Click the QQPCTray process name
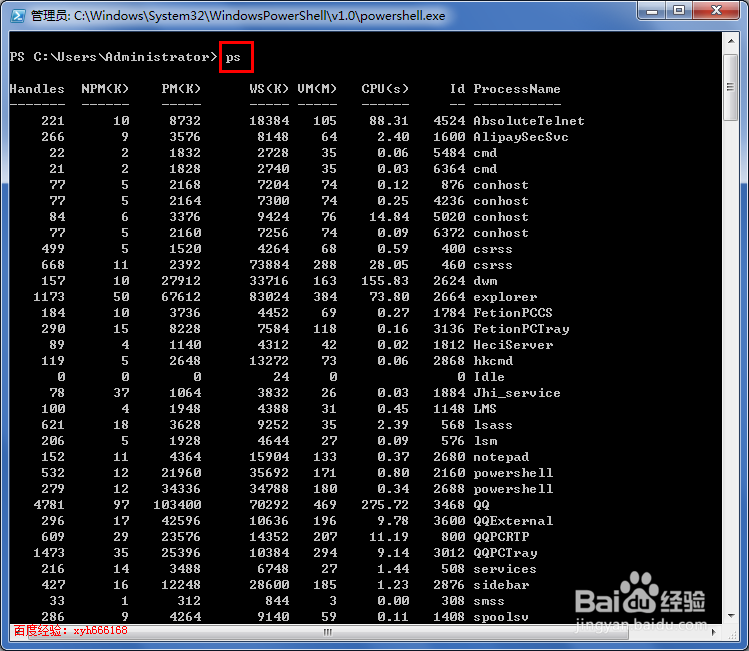This screenshot has width=749, height=651. (505, 553)
